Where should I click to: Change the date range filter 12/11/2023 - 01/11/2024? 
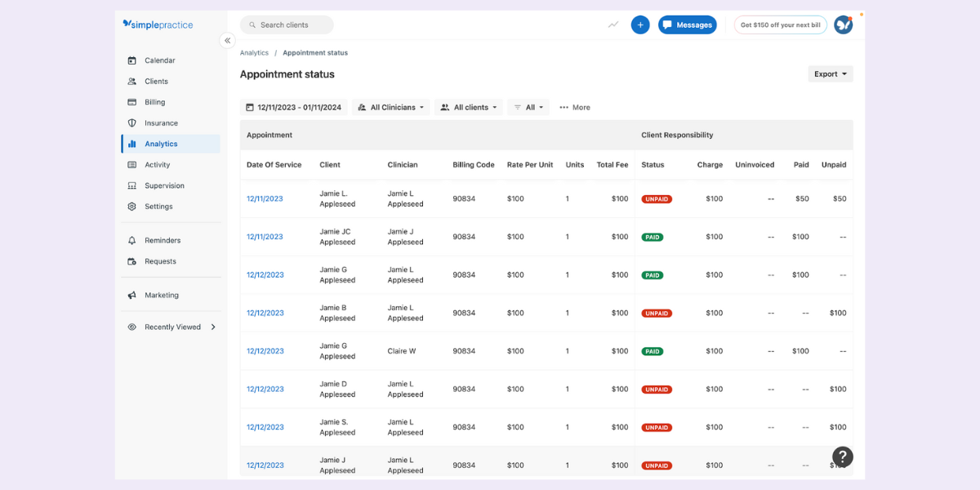(x=294, y=107)
